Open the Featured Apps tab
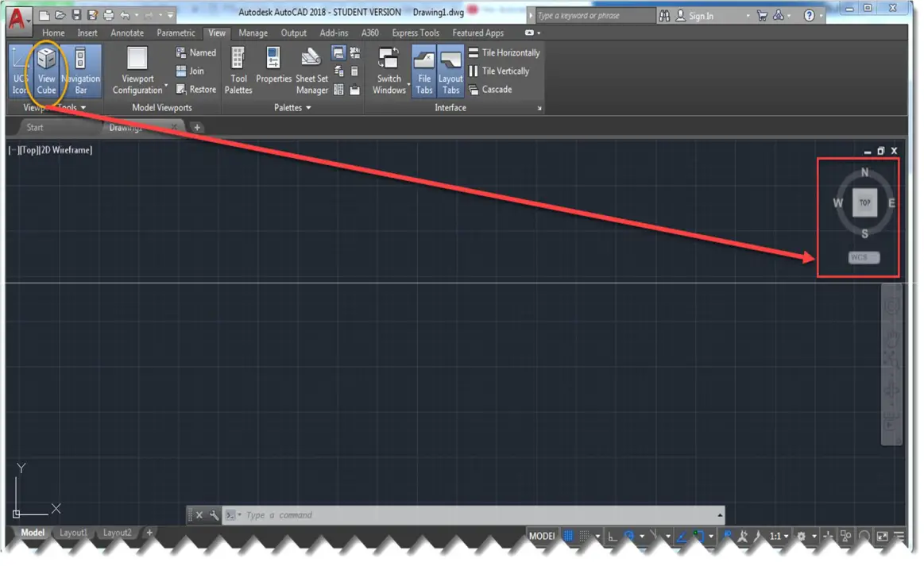The image size is (924, 566). pos(478,33)
